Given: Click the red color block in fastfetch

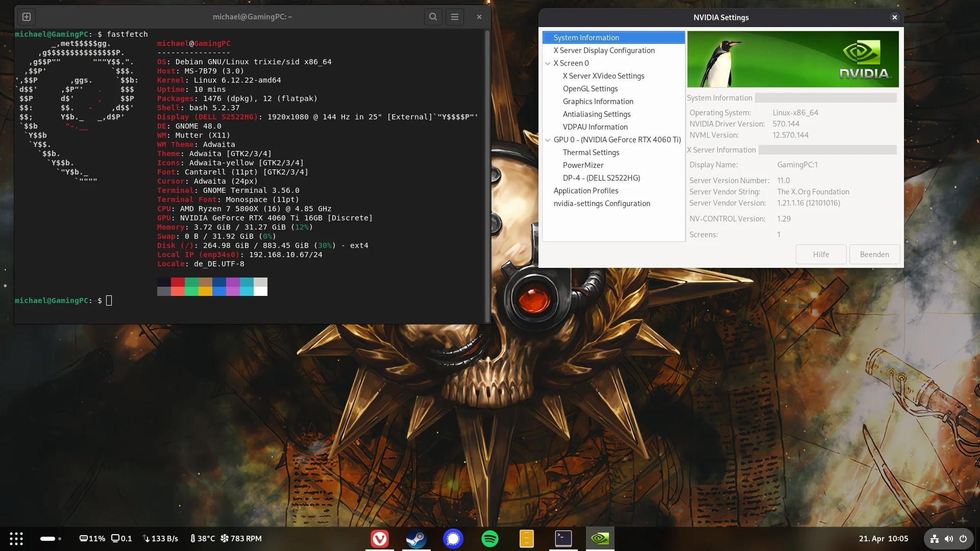Looking at the screenshot, I should (178, 282).
